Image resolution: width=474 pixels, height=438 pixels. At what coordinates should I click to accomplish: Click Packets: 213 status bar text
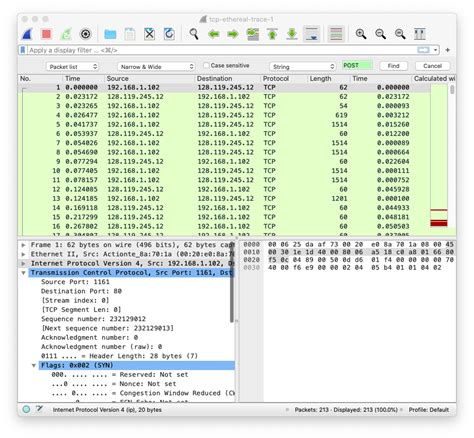tap(346, 410)
